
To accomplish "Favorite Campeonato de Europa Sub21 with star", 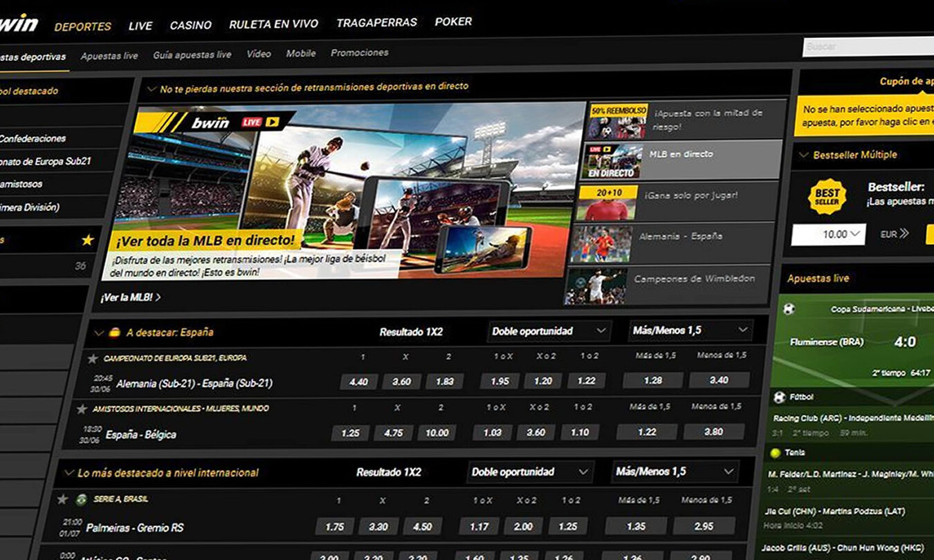I will [93, 358].
